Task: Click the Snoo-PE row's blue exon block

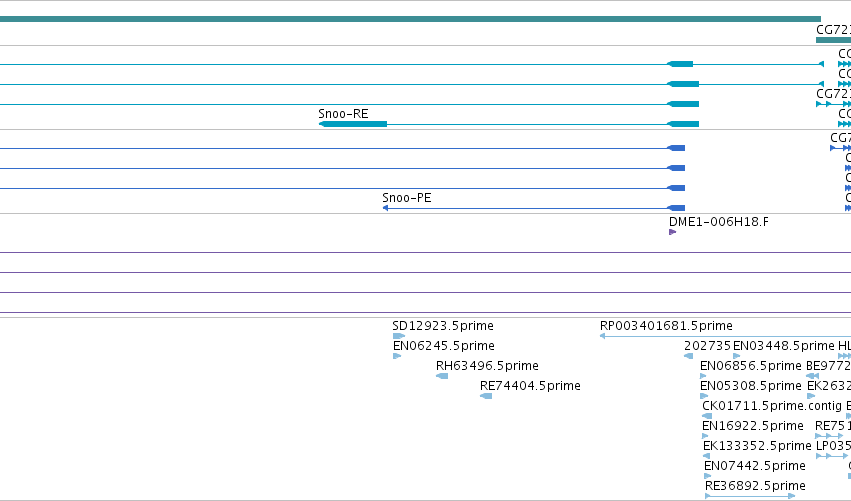Action: coord(676,208)
